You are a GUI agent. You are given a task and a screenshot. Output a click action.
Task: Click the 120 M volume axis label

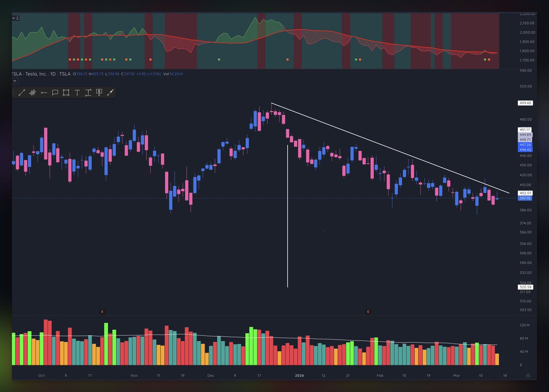(524, 325)
